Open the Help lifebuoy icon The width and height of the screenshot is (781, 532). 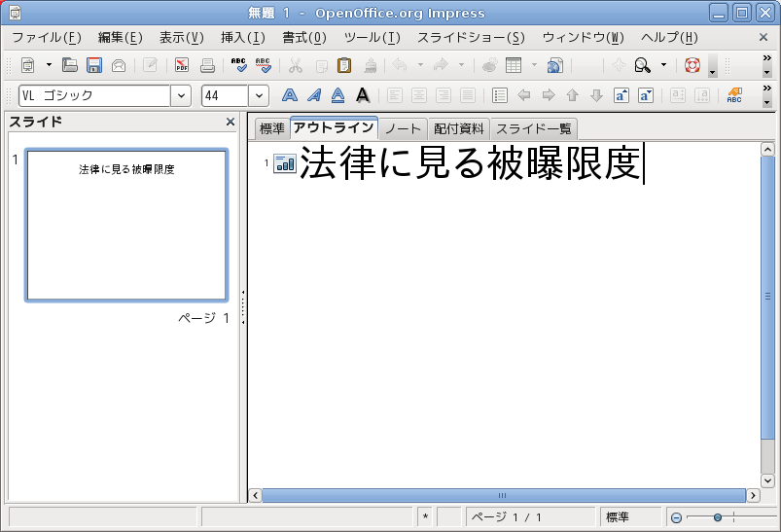[692, 66]
